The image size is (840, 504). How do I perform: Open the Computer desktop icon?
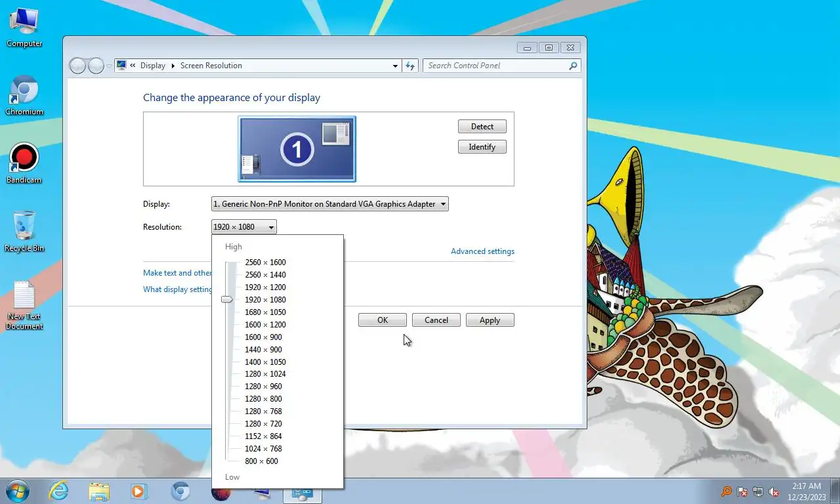coord(24,28)
